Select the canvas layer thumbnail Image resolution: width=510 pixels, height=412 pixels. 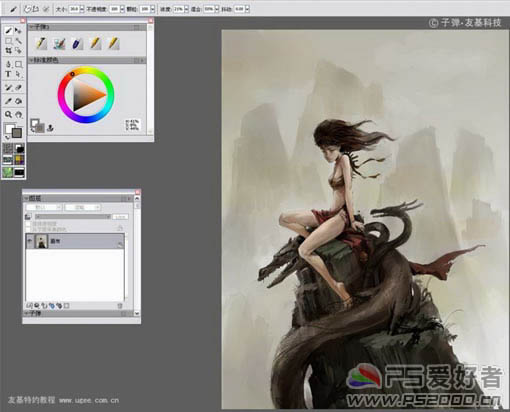click(42, 241)
